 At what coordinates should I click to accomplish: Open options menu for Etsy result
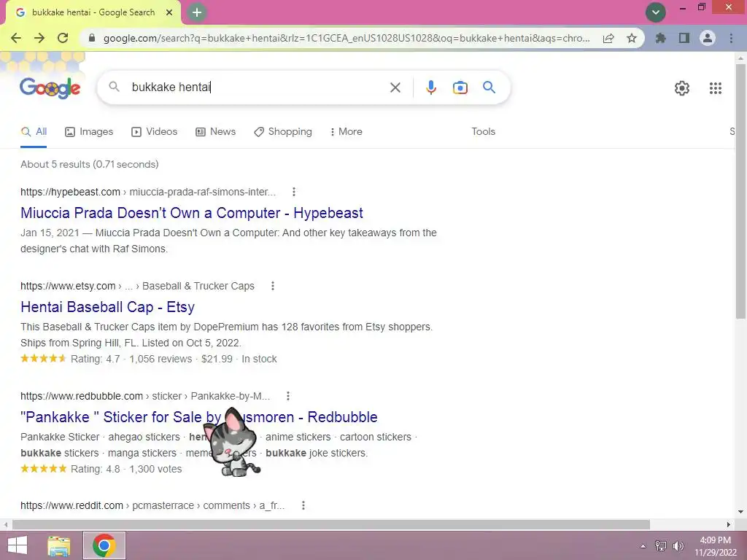click(x=273, y=286)
